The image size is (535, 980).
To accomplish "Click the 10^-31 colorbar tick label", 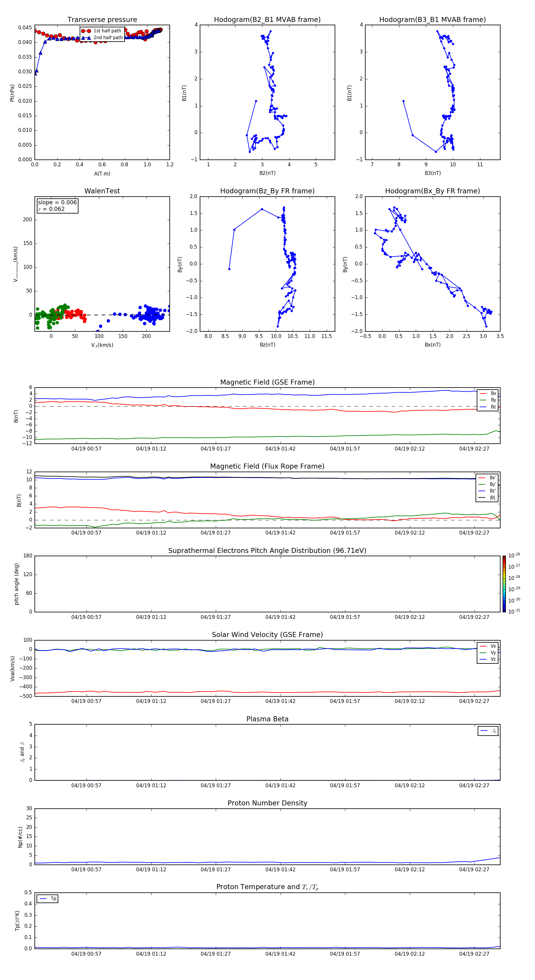I will (514, 611).
